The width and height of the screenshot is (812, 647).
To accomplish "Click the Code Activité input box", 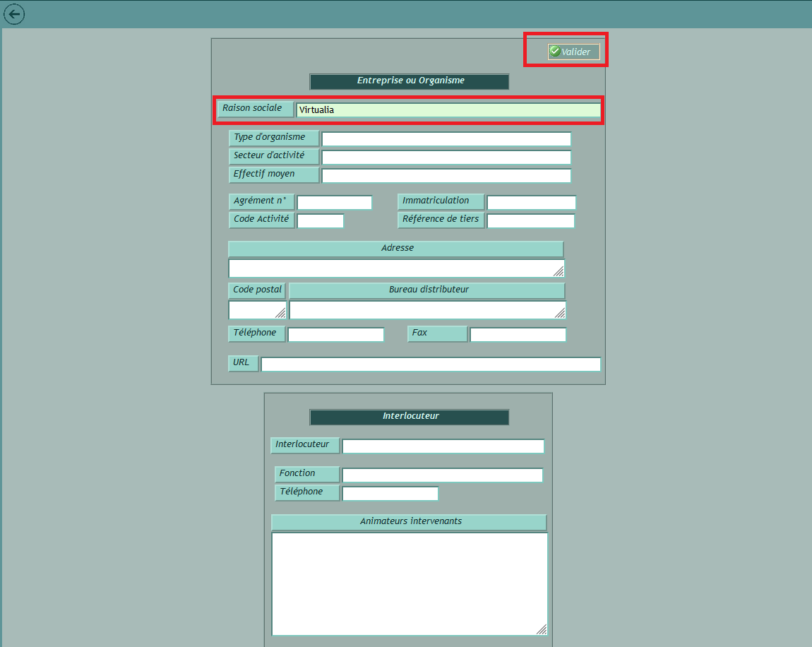I will 320,221.
